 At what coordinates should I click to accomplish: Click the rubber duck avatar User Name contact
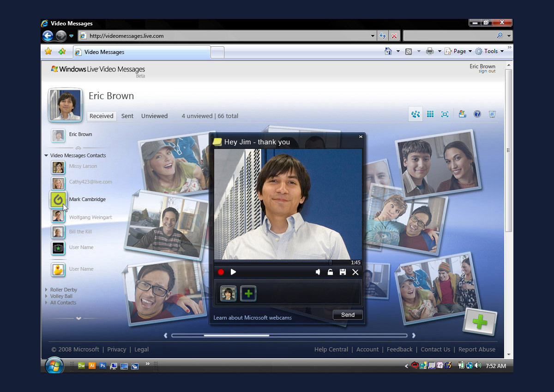(58, 269)
